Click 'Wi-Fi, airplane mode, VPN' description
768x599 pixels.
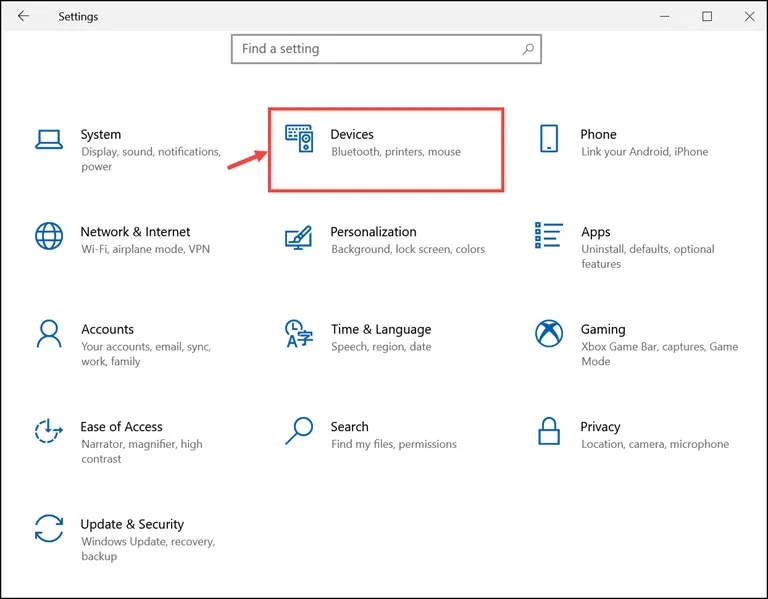click(x=145, y=249)
